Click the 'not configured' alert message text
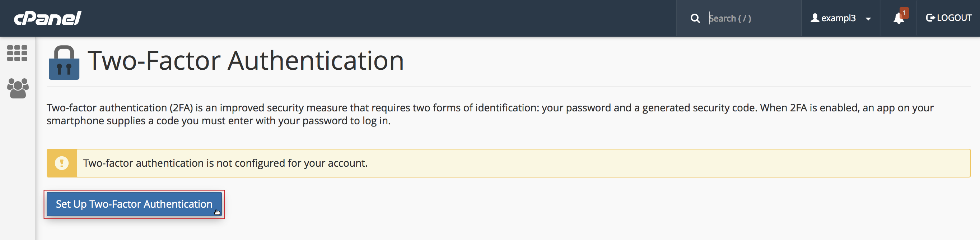The image size is (980, 240). pos(225,163)
